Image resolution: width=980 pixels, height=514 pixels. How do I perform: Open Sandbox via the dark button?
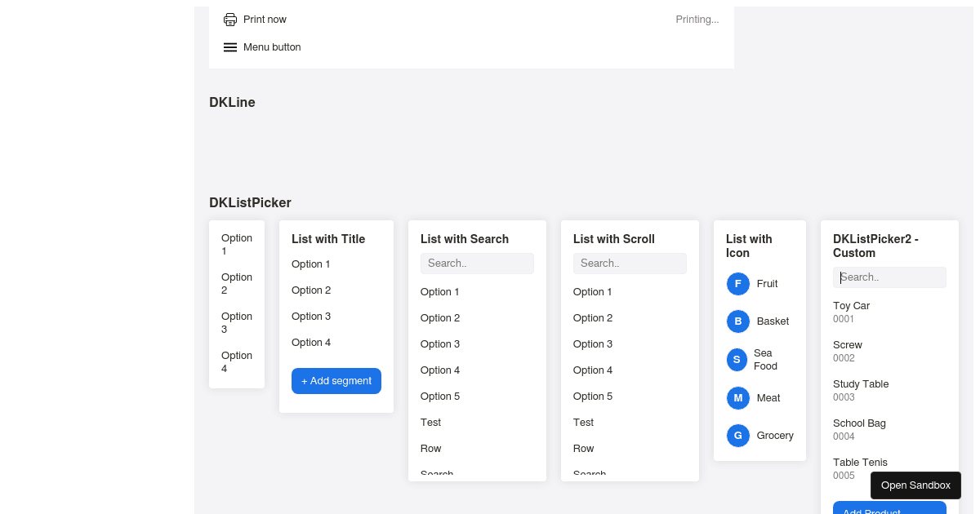[915, 485]
